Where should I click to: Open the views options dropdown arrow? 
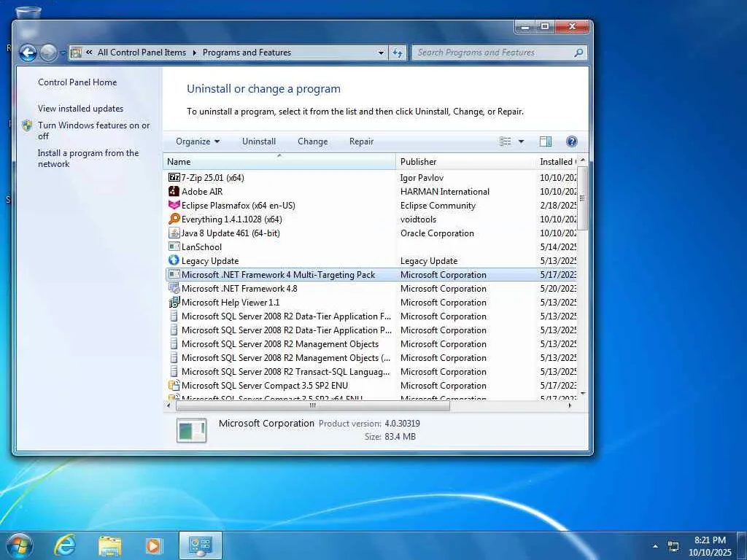[x=521, y=141]
